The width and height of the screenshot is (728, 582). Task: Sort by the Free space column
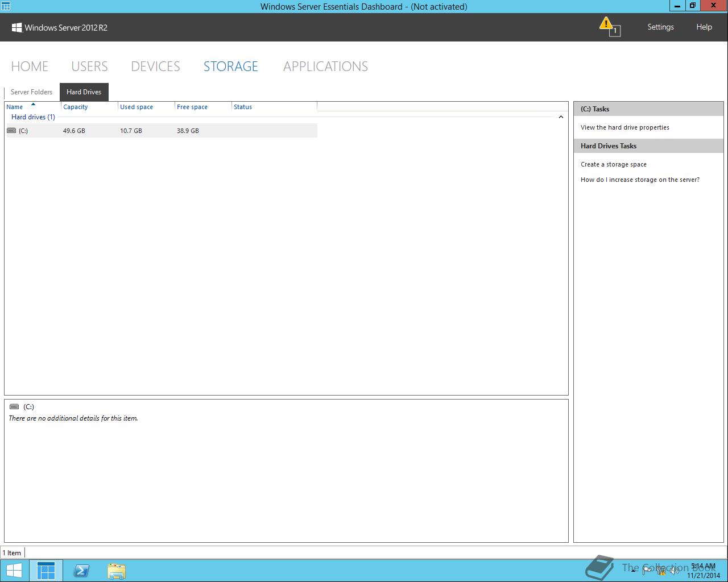click(203, 107)
